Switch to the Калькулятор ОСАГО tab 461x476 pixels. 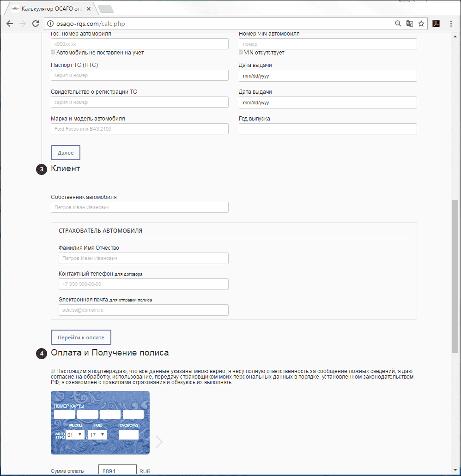[x=51, y=9]
